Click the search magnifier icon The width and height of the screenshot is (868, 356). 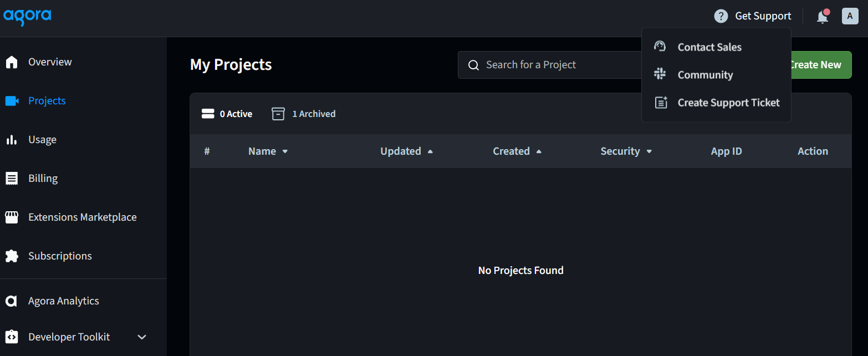pyautogui.click(x=473, y=65)
